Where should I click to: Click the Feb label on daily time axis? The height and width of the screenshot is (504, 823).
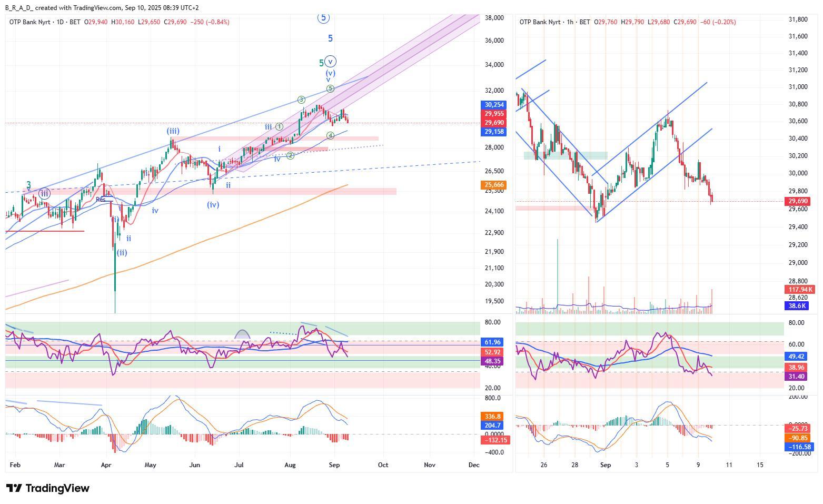click(x=15, y=465)
